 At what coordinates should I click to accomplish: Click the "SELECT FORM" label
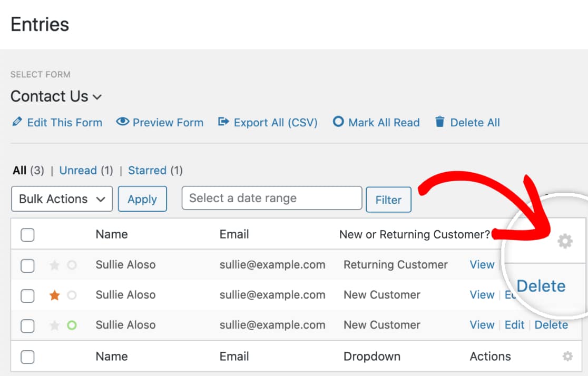click(41, 75)
